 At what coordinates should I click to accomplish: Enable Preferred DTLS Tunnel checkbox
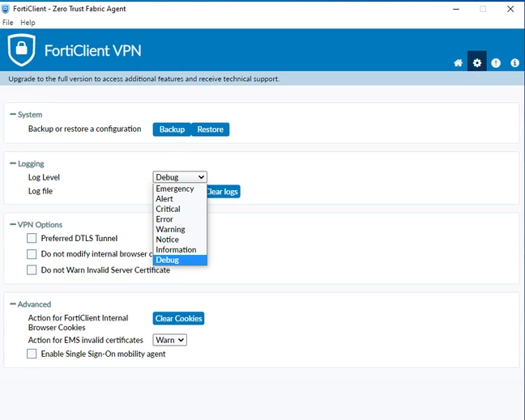click(x=32, y=238)
